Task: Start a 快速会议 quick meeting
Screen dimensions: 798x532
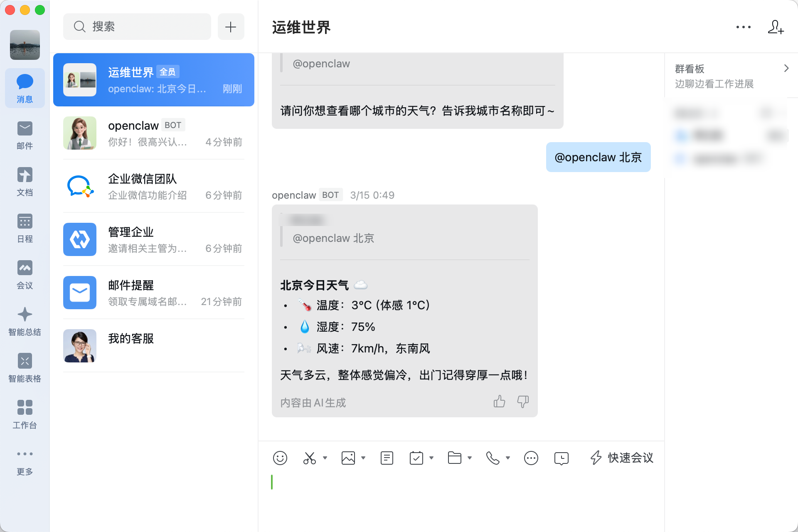Action: (622, 458)
